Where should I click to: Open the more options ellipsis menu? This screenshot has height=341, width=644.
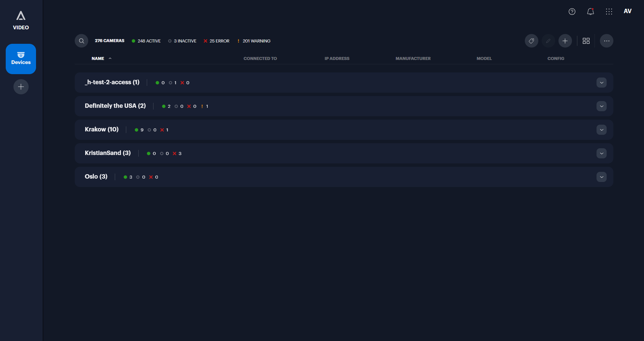pos(607,41)
